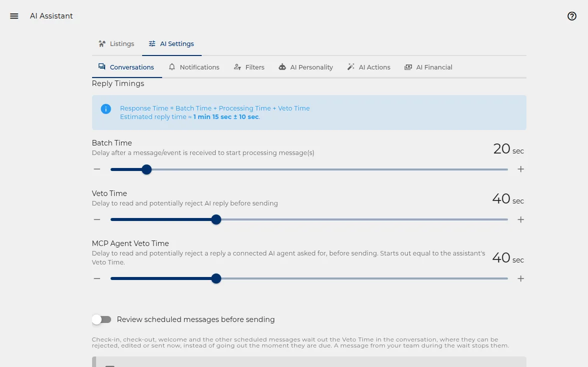Viewport: 588px width, 367px height.
Task: Open the help question mark icon
Action: pyautogui.click(x=571, y=15)
